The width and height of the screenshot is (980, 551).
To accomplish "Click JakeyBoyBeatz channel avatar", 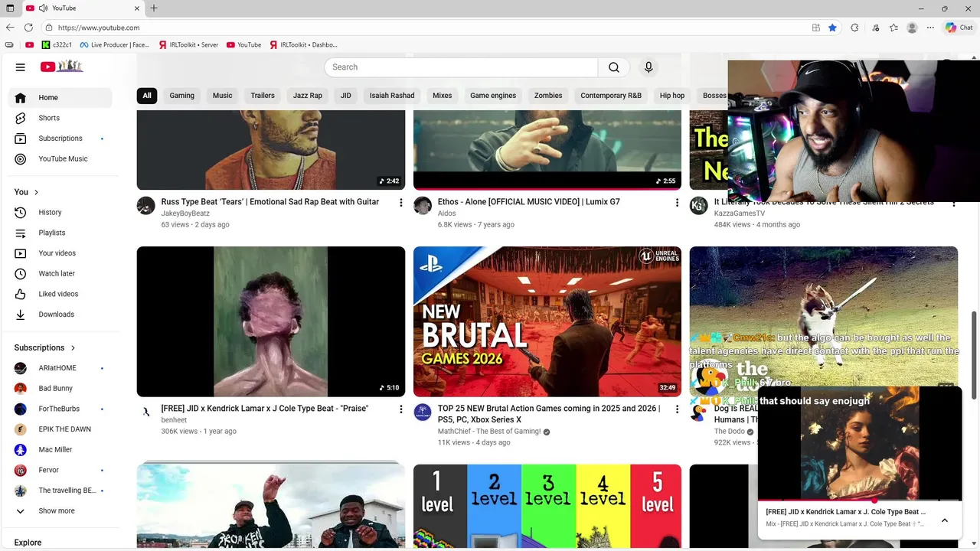I will (x=145, y=206).
